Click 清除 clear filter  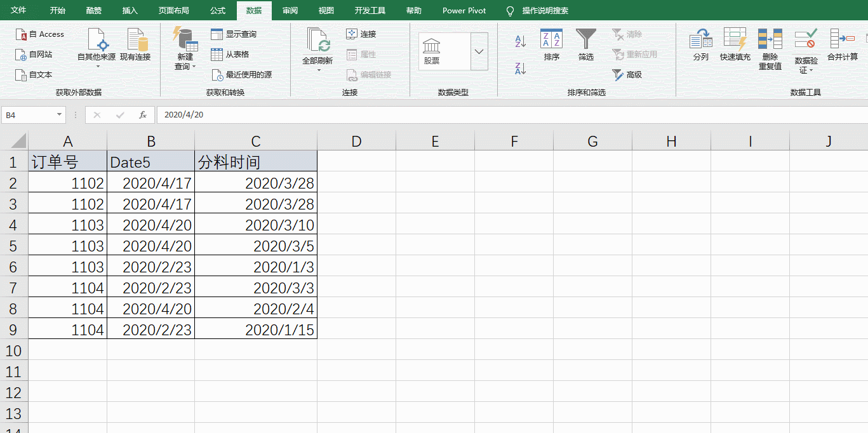(627, 34)
